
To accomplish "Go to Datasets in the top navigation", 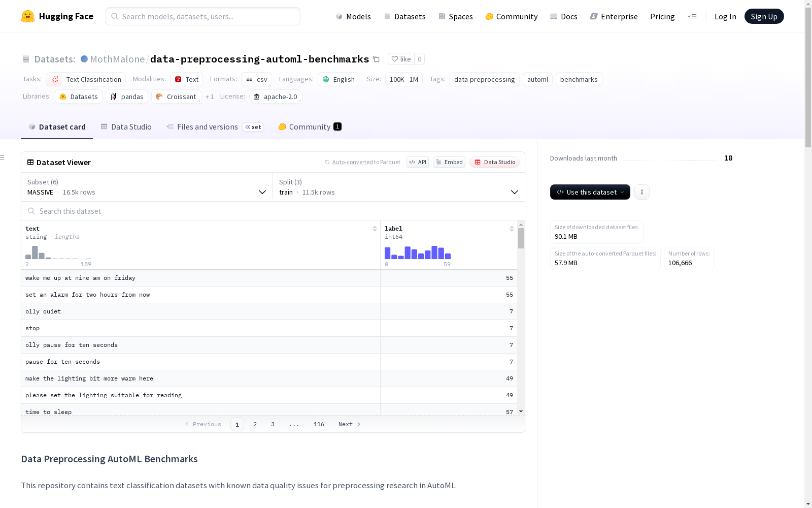I will click(404, 16).
